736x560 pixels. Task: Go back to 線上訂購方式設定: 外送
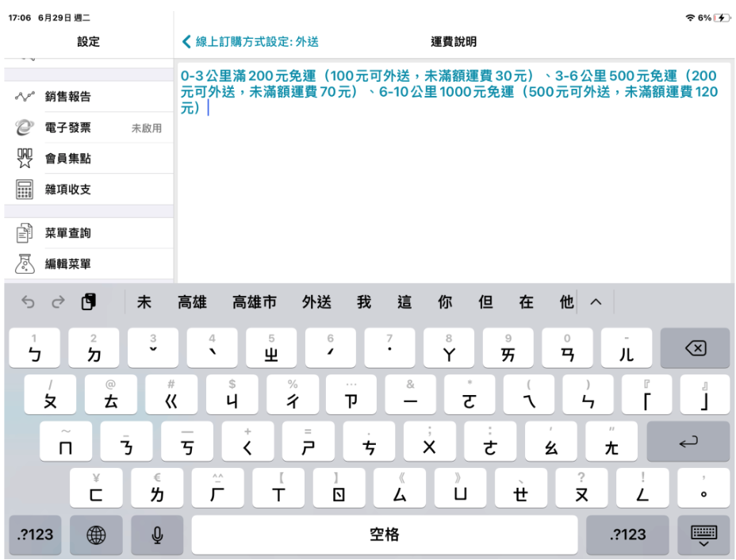coord(251,42)
